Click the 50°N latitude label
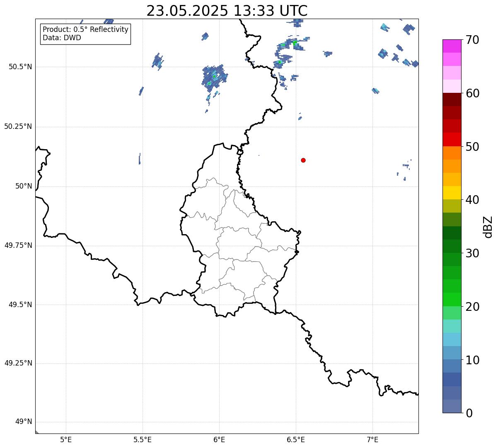This screenshot has height=448, width=498. [x=24, y=186]
